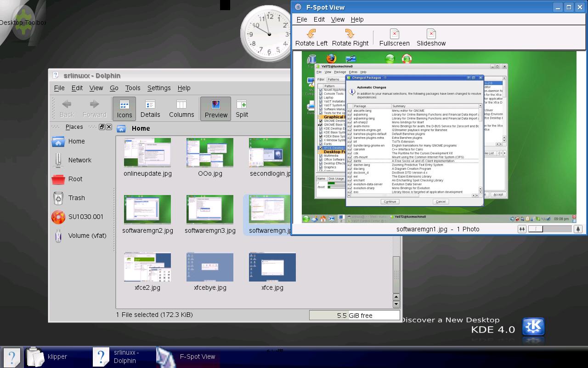The image size is (588, 368).
Task: Start the Slideshow in F-Spot
Action: pyautogui.click(x=431, y=38)
